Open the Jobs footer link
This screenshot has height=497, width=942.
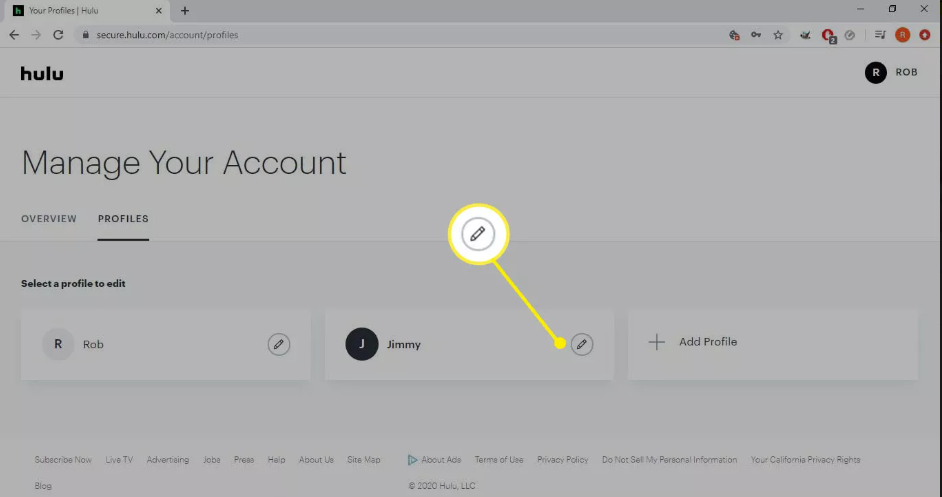tap(211, 460)
